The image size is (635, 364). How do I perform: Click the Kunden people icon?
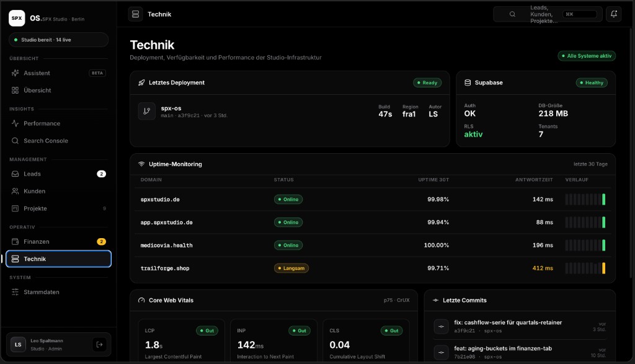point(15,191)
